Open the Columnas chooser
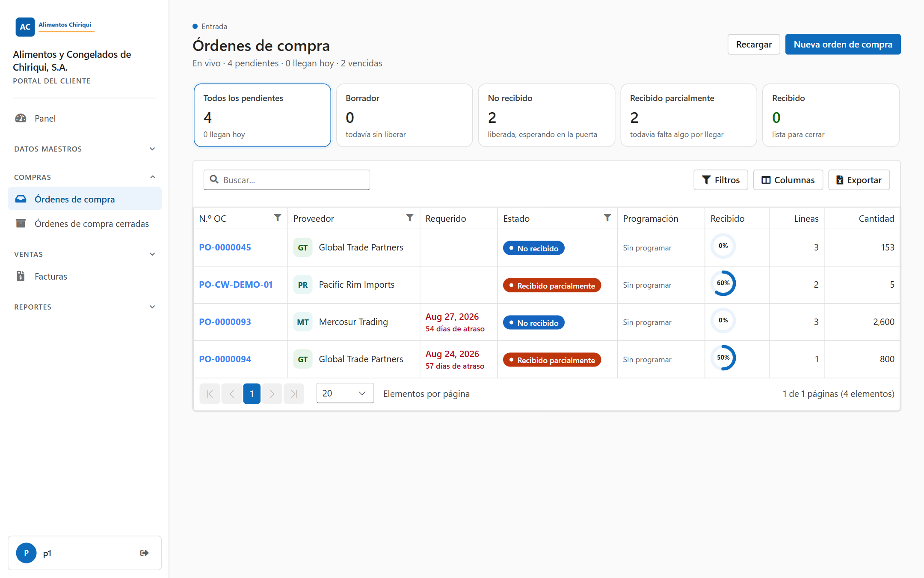924x578 pixels. pos(788,180)
